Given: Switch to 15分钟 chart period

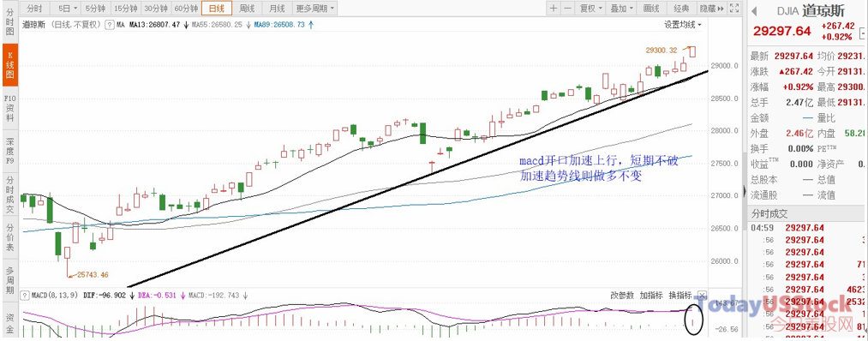Looking at the screenshot, I should click(x=126, y=9).
